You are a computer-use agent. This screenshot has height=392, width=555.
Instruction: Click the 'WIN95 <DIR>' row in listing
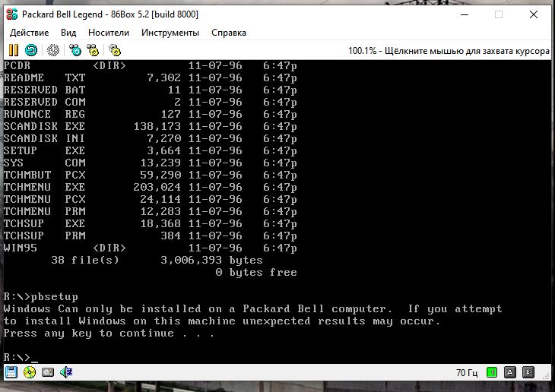[x=150, y=248]
